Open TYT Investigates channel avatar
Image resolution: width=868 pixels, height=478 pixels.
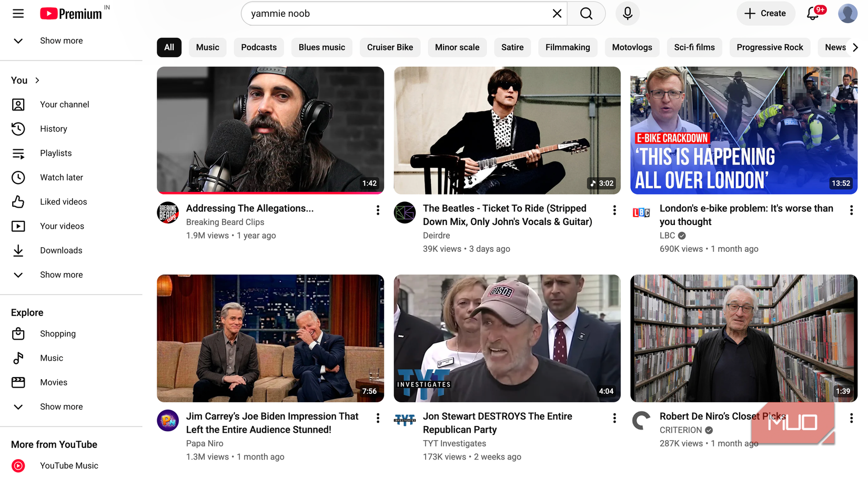405,420
